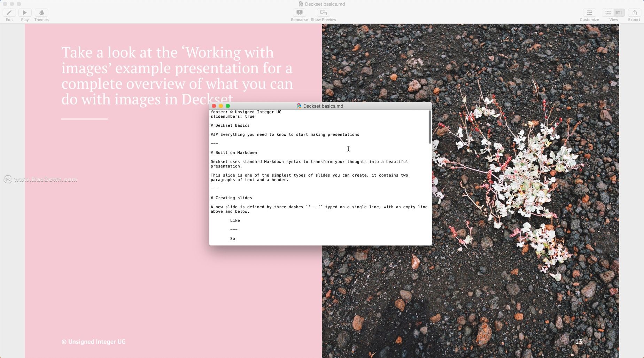The width and height of the screenshot is (644, 358).
Task: Click '# Creating slides' heading line
Action: coord(231,198)
